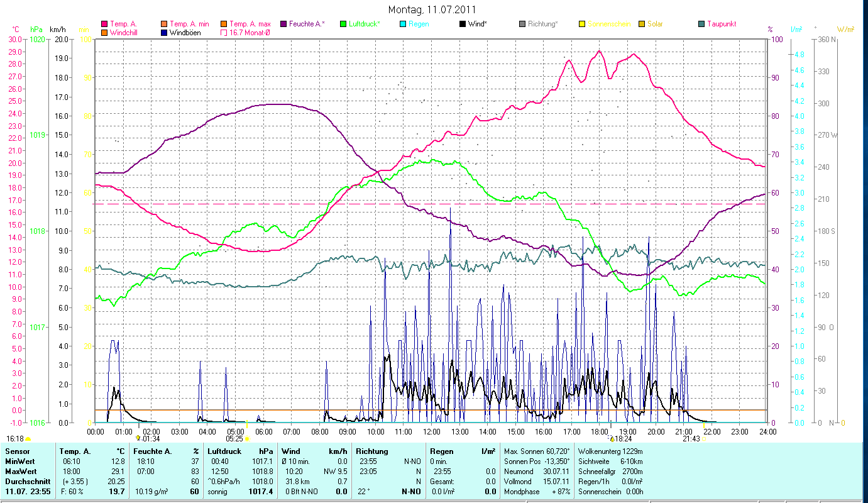The height and width of the screenshot is (503, 868).
Task: Click the cyan Regen legend square
Action: coord(403,24)
